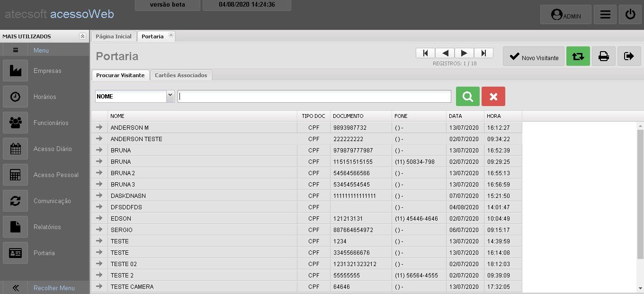Screen dimensions: 644x294
Task: Click the green search magnifier button
Action: [468, 96]
